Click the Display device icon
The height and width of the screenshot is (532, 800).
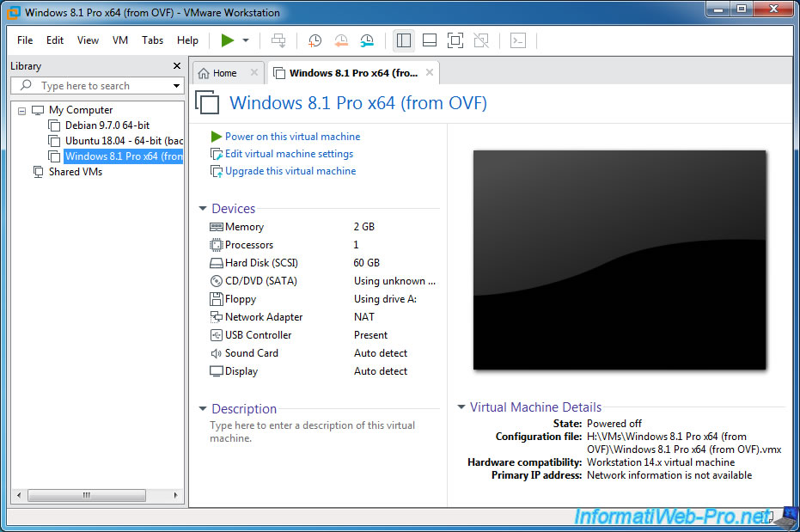(217, 371)
